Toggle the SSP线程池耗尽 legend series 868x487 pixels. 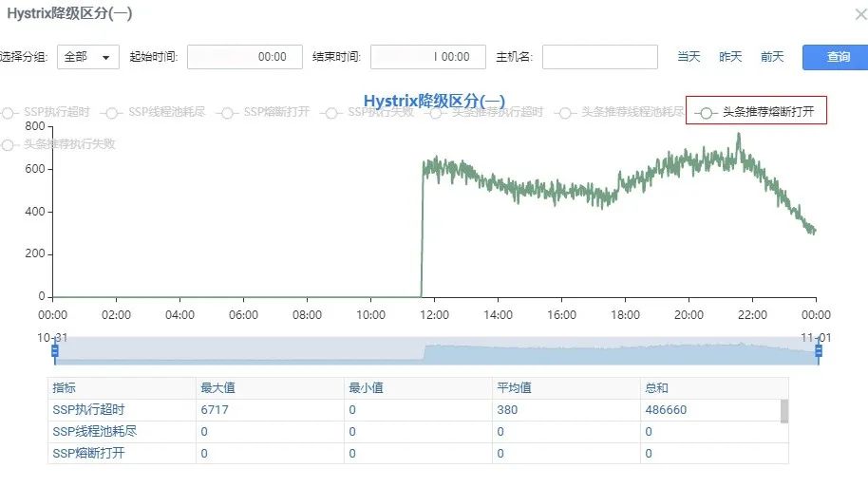tap(155, 112)
